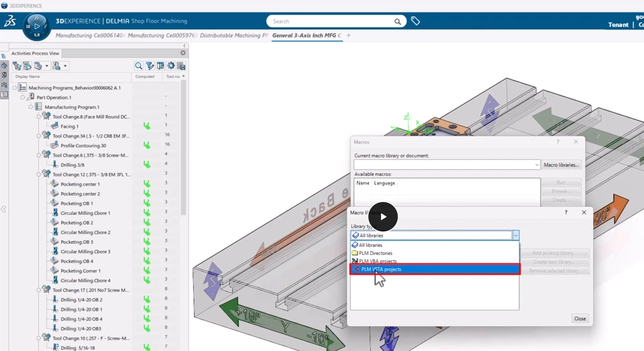Image resolution: width=644 pixels, height=351 pixels.
Task: Select the bottom left sidebar list icon
Action: point(4,95)
